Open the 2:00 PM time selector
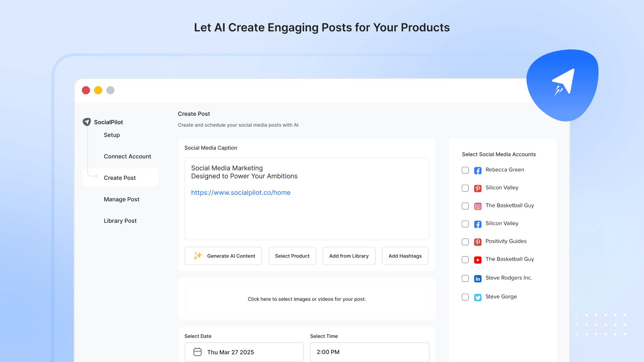The width and height of the screenshot is (644, 362). tap(369, 352)
